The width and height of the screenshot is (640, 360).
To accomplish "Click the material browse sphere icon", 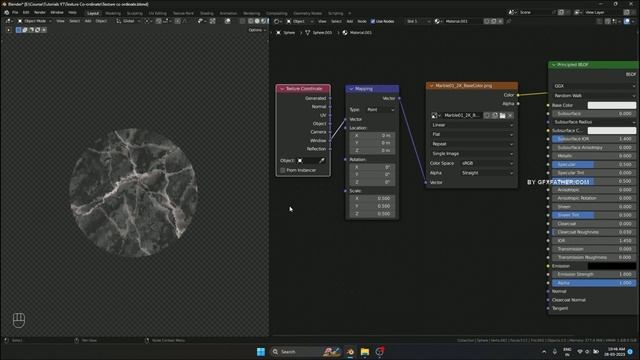I will pos(438,21).
